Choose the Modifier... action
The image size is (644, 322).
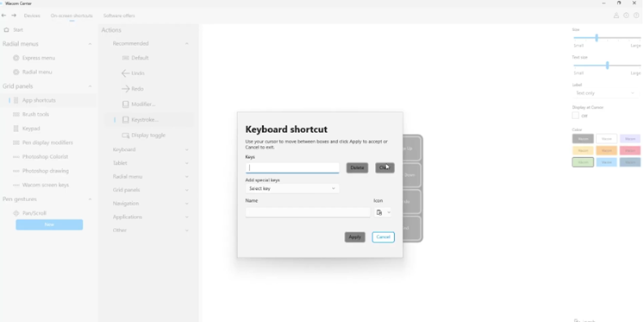click(143, 104)
